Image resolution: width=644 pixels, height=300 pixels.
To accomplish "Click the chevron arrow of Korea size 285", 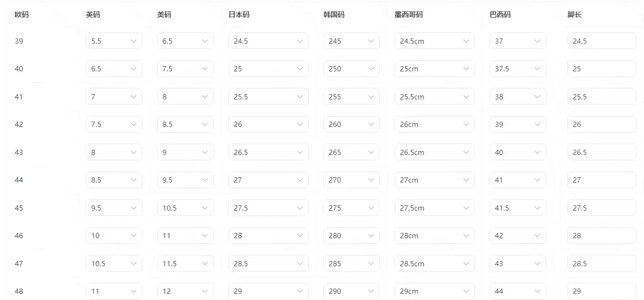I will [371, 263].
